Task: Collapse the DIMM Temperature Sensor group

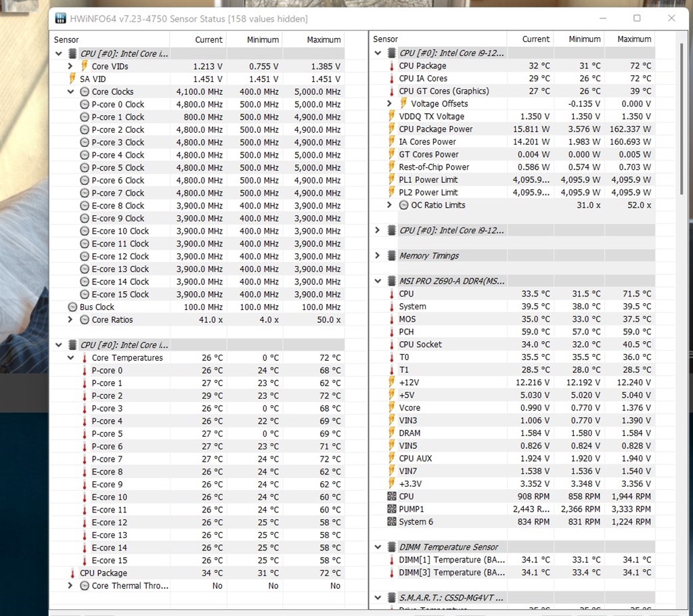Action: [x=378, y=547]
